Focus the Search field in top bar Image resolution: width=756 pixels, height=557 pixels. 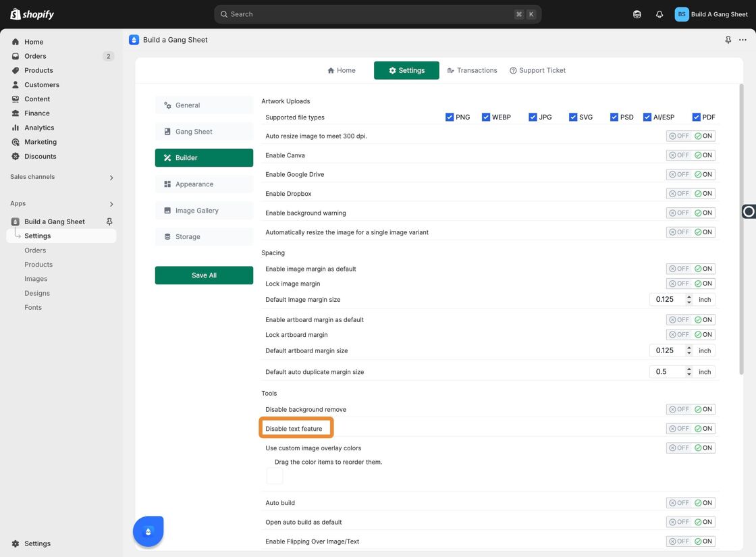pyautogui.click(x=377, y=14)
